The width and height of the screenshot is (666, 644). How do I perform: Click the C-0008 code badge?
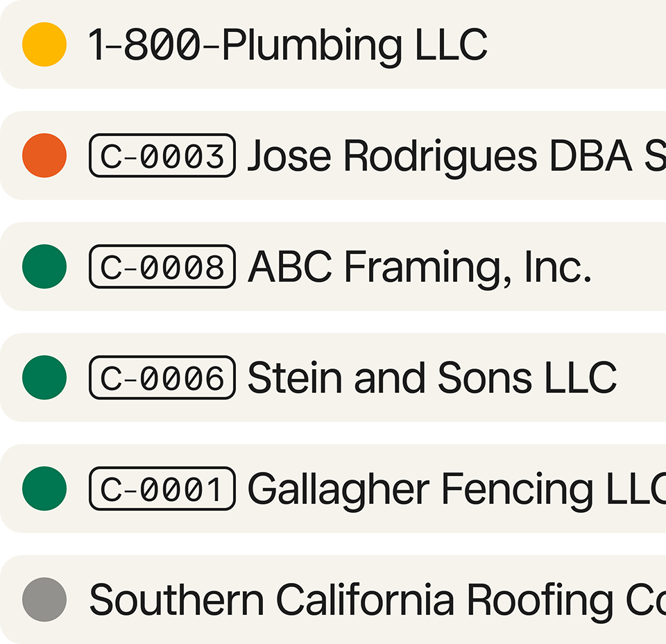click(x=162, y=266)
